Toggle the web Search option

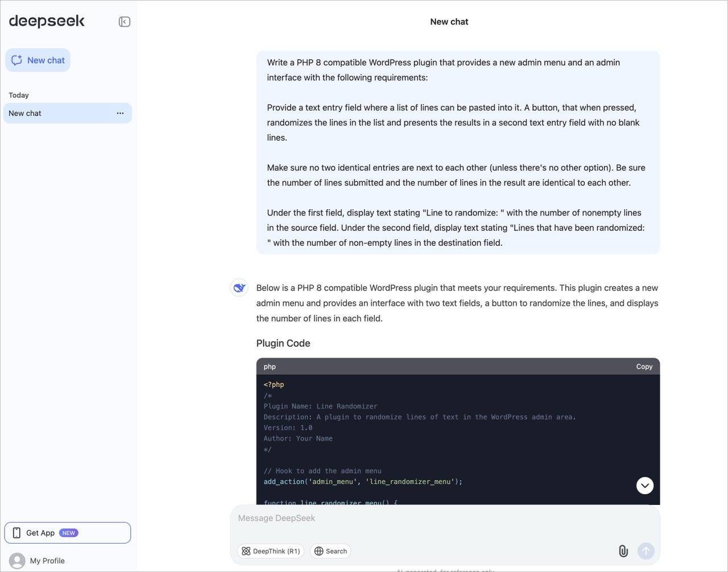(x=330, y=551)
